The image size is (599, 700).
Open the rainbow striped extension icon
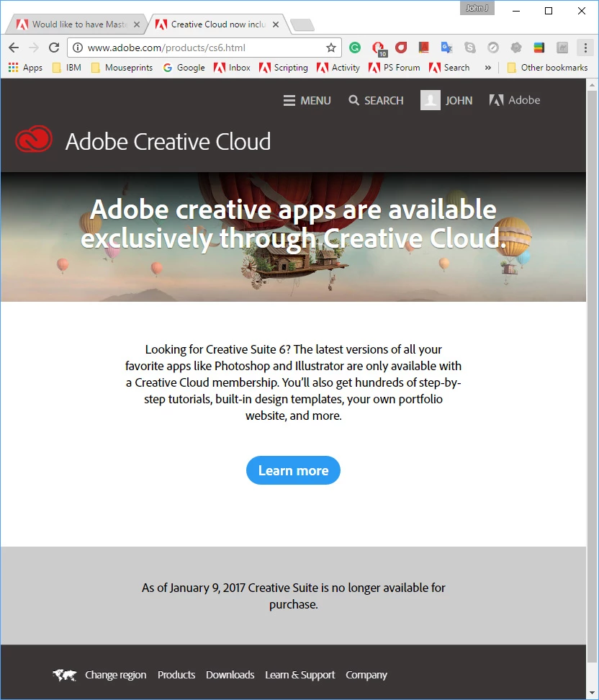pos(539,48)
